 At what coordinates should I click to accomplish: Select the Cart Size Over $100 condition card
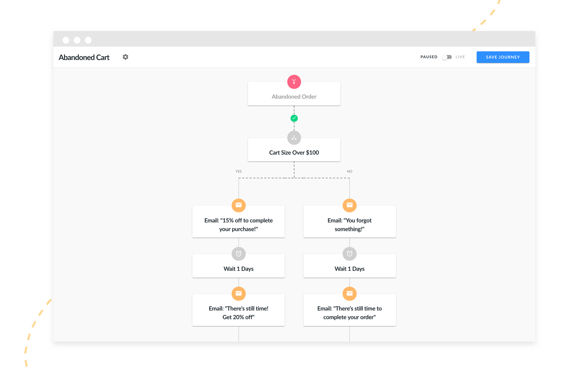(x=294, y=150)
